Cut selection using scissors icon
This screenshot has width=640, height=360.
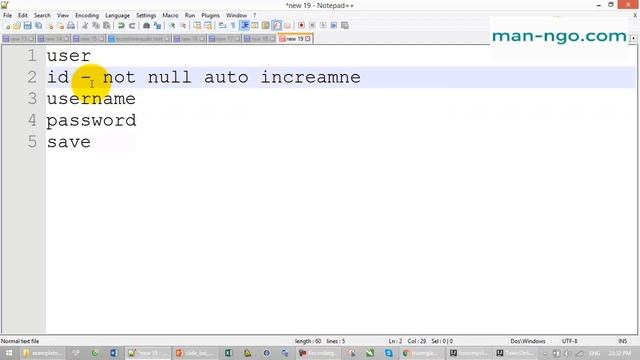pos(85,26)
